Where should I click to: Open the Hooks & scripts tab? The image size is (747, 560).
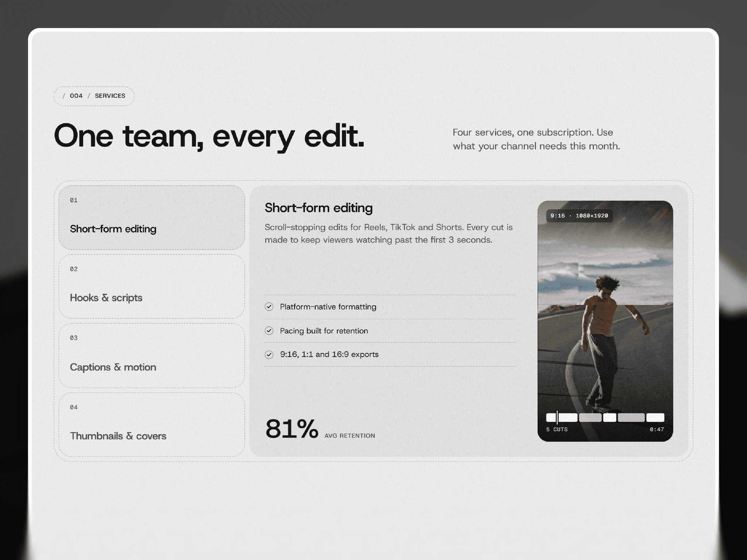click(151, 287)
